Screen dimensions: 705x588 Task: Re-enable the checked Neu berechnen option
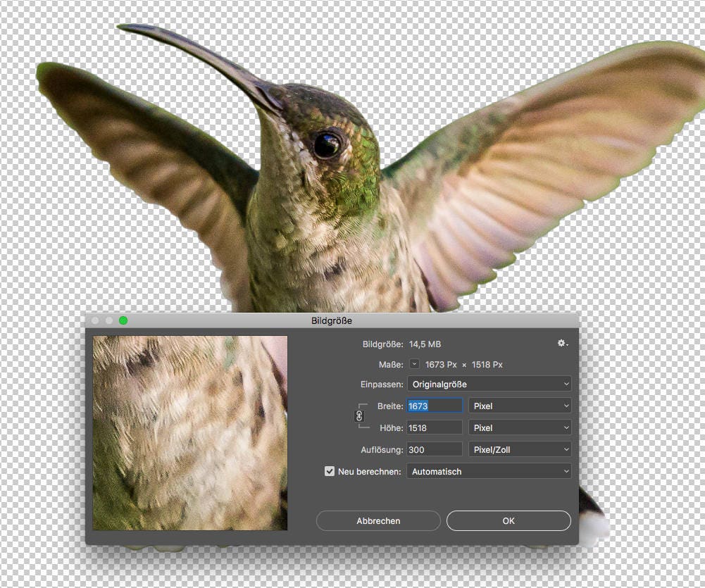point(329,471)
